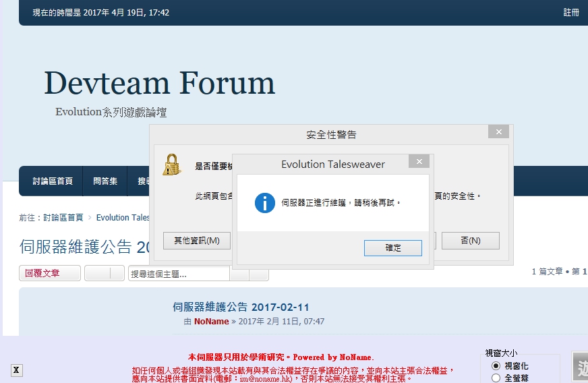
Task: Click the 註冊 link in the top bar
Action: pos(571,12)
